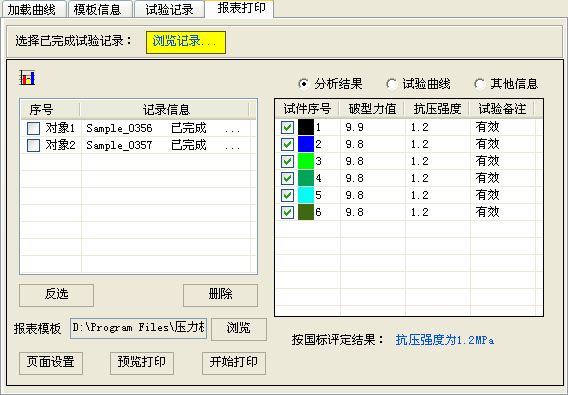Image resolution: width=568 pixels, height=395 pixels.
Task: Tick the 对象2 checkbox
Action: pyautogui.click(x=33, y=145)
